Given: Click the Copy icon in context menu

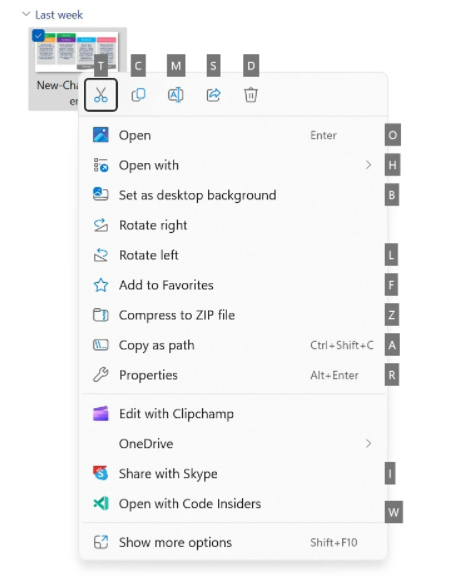Looking at the screenshot, I should click(x=139, y=95).
